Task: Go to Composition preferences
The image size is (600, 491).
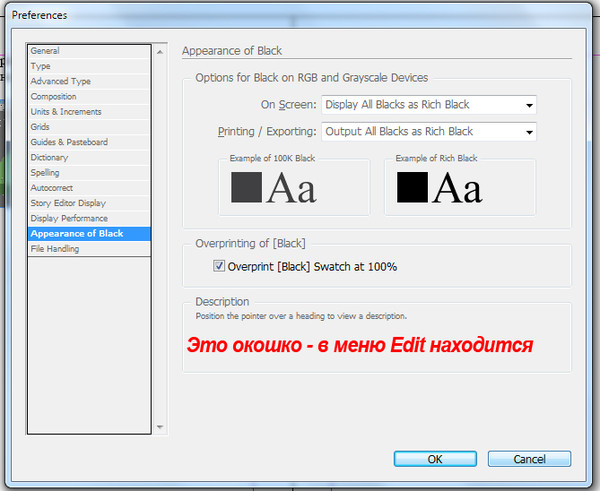Action: click(89, 96)
